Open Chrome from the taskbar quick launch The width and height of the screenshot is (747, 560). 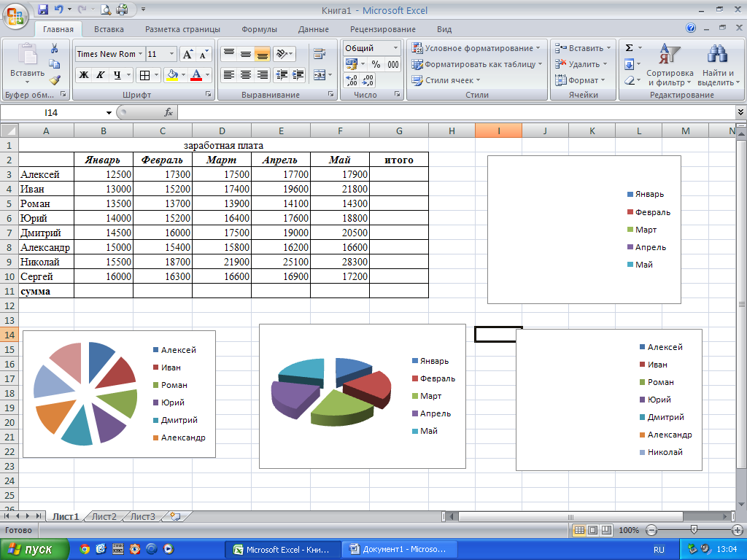click(x=85, y=549)
